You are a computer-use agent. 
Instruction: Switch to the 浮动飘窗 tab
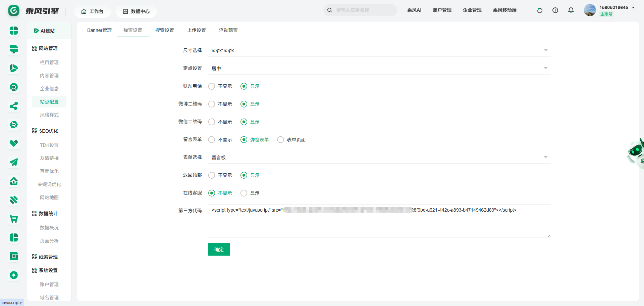pyautogui.click(x=228, y=30)
